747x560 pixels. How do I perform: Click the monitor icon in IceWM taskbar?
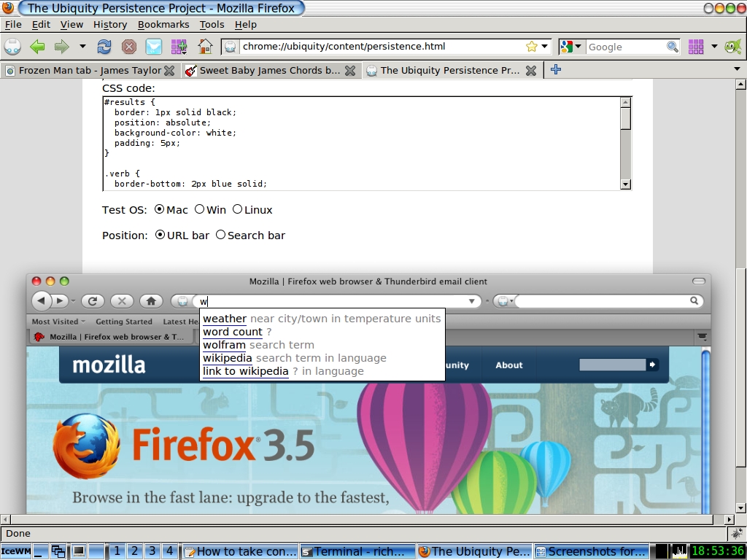point(79,551)
